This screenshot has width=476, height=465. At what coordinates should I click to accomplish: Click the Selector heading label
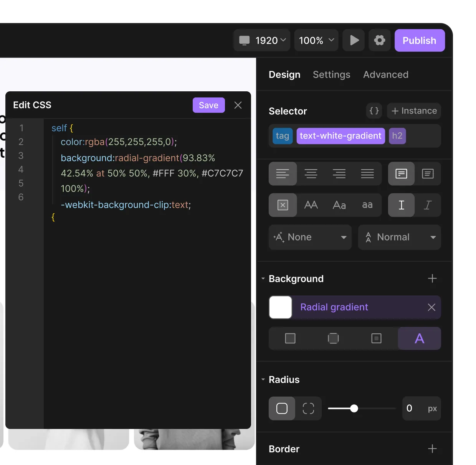(288, 111)
